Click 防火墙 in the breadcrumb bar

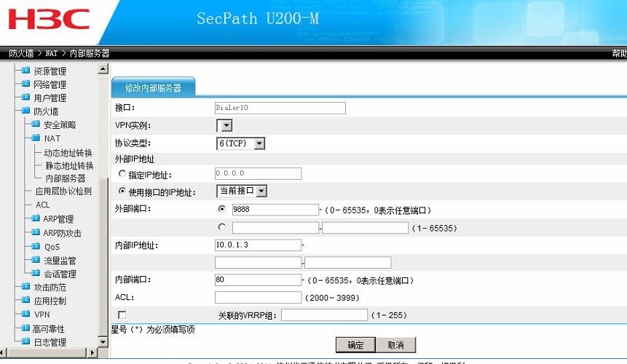tap(21, 53)
